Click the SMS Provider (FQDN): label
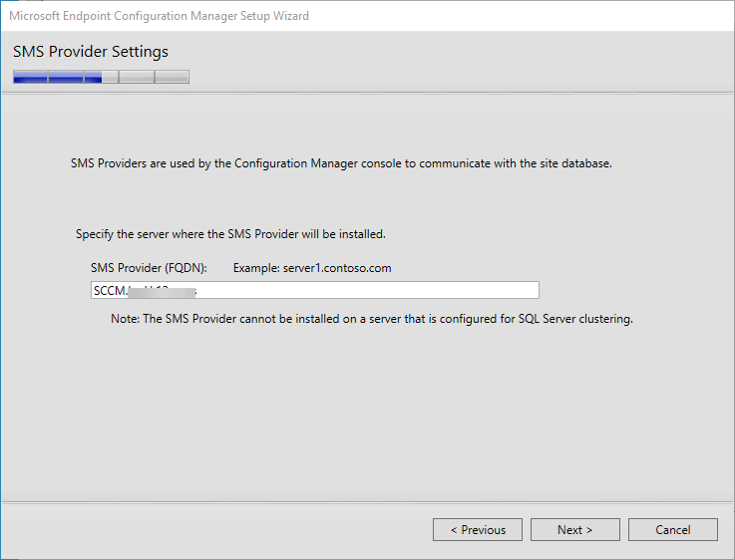Screen dimensions: 735x560 pos(149,268)
